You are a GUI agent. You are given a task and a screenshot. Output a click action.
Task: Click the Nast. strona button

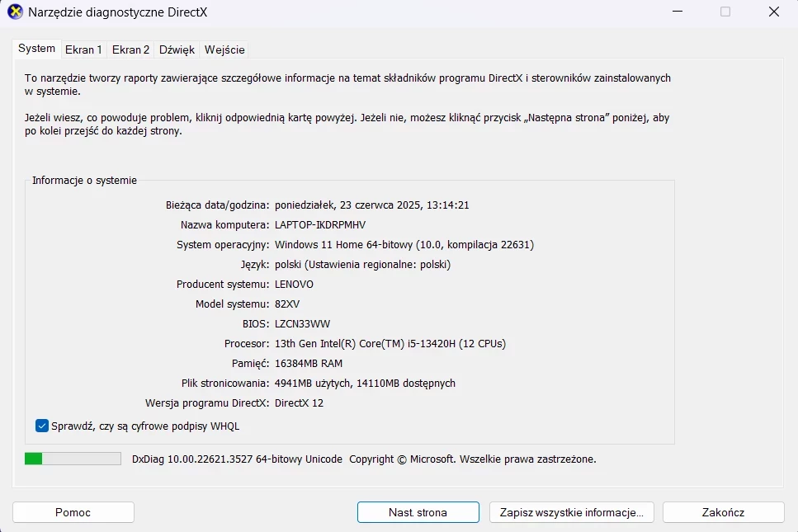418,512
